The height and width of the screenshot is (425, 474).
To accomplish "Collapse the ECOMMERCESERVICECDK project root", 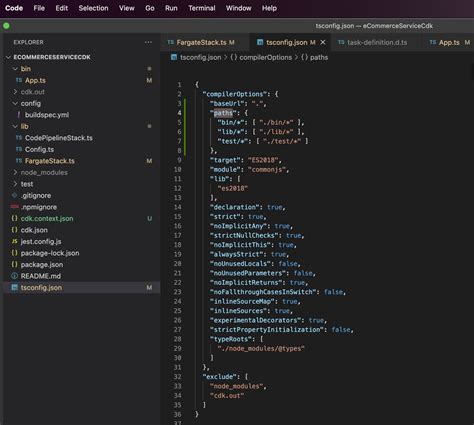I will pos(9,57).
